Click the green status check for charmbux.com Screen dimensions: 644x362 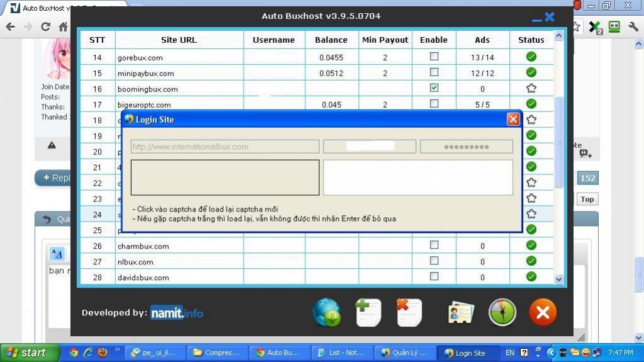tap(531, 246)
